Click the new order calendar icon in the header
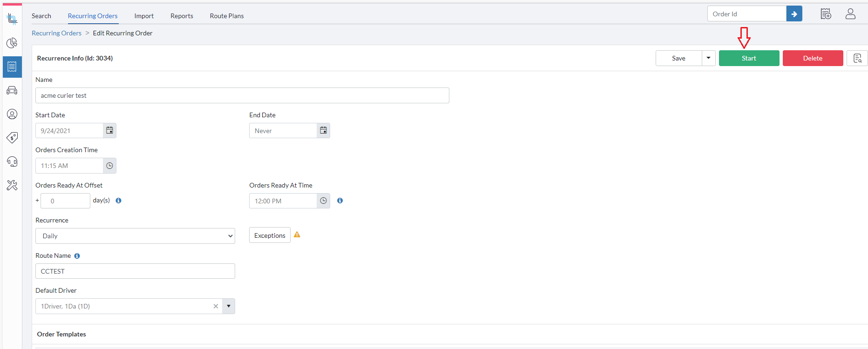This screenshot has height=349, width=868. (x=826, y=14)
